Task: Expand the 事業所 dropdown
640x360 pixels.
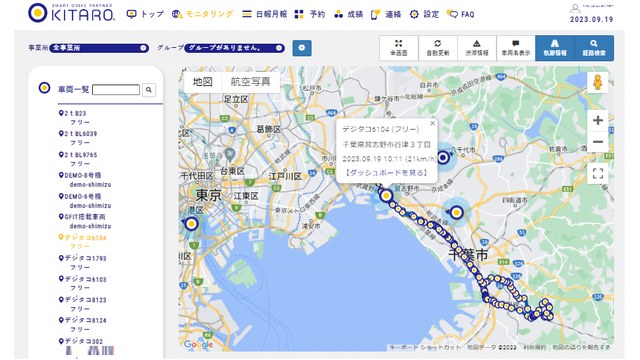Action: tap(99, 48)
